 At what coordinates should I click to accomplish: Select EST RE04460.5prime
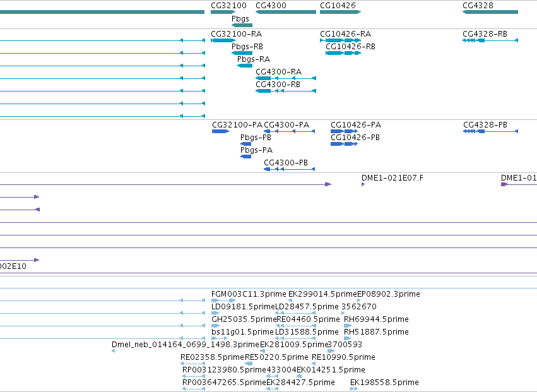(x=308, y=319)
